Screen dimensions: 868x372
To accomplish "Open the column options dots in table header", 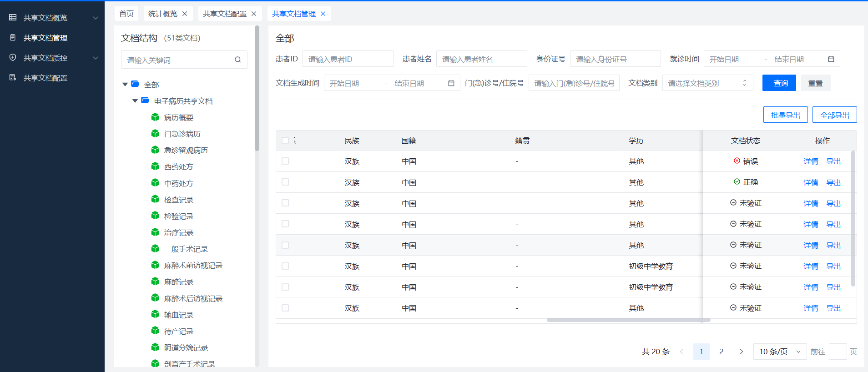I will click(x=295, y=141).
